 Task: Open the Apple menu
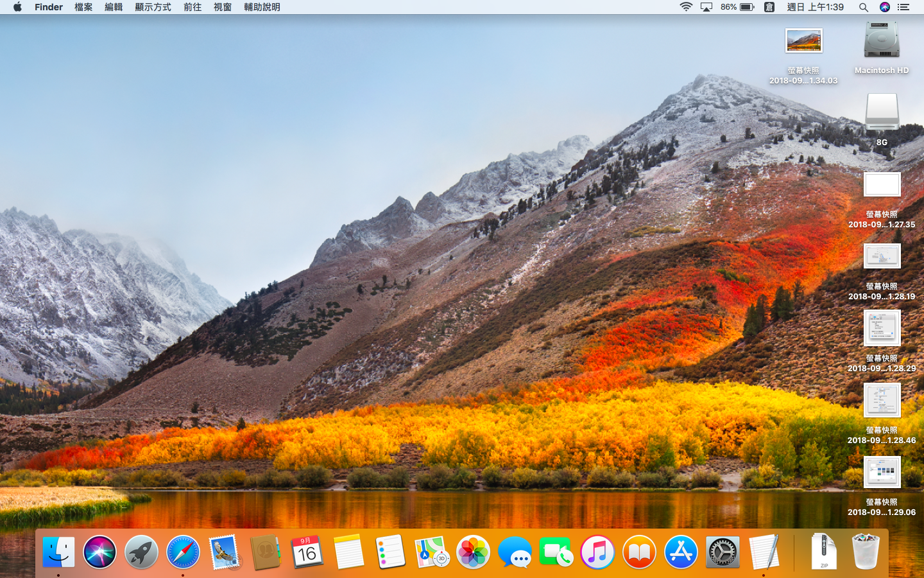pyautogui.click(x=17, y=7)
